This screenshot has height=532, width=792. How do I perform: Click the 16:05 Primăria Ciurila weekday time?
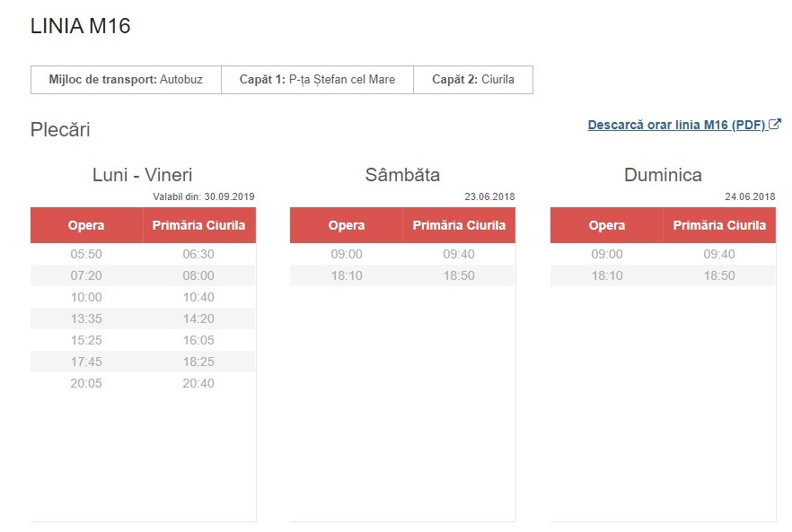point(198,340)
